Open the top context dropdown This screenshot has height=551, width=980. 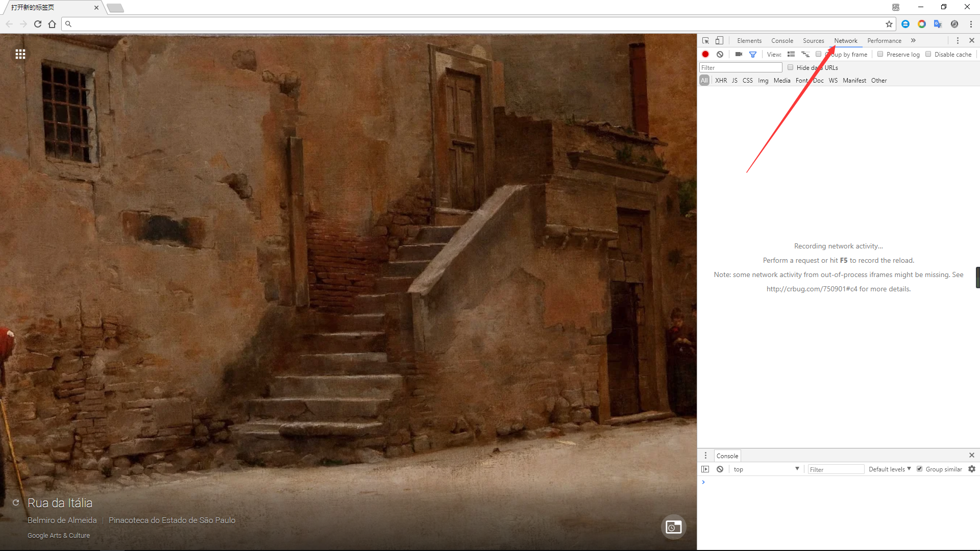click(x=766, y=469)
